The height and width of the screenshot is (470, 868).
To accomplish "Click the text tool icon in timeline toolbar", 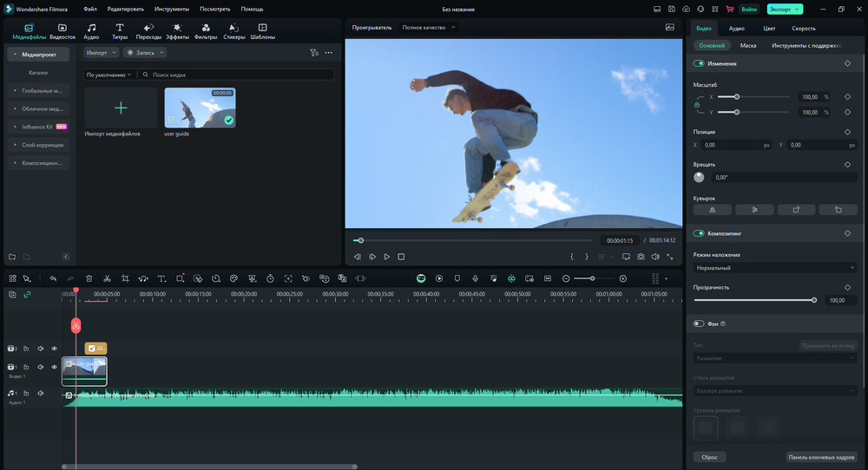I will pos(161,278).
